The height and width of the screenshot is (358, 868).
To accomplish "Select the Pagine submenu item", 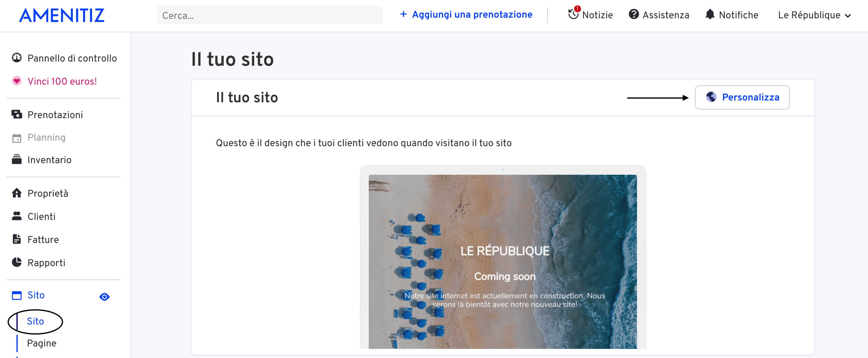I will click(x=41, y=343).
